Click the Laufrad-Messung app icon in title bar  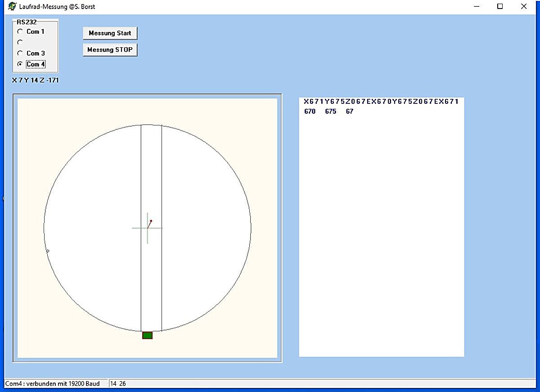[12, 6]
